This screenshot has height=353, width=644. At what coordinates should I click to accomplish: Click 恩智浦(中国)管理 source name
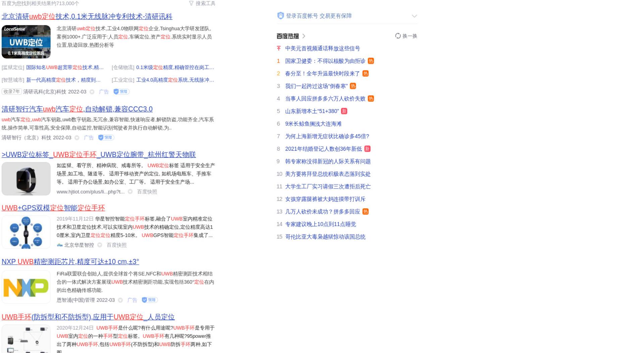(76, 300)
